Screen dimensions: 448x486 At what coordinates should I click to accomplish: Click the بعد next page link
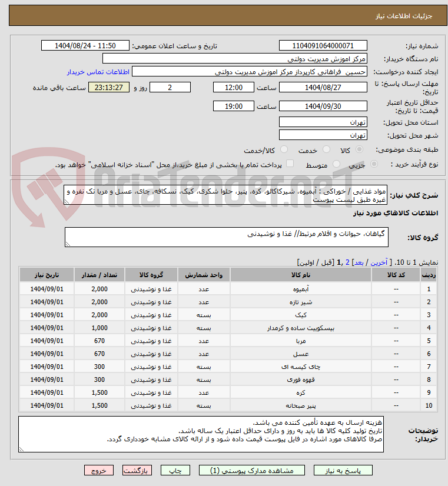click(x=359, y=262)
